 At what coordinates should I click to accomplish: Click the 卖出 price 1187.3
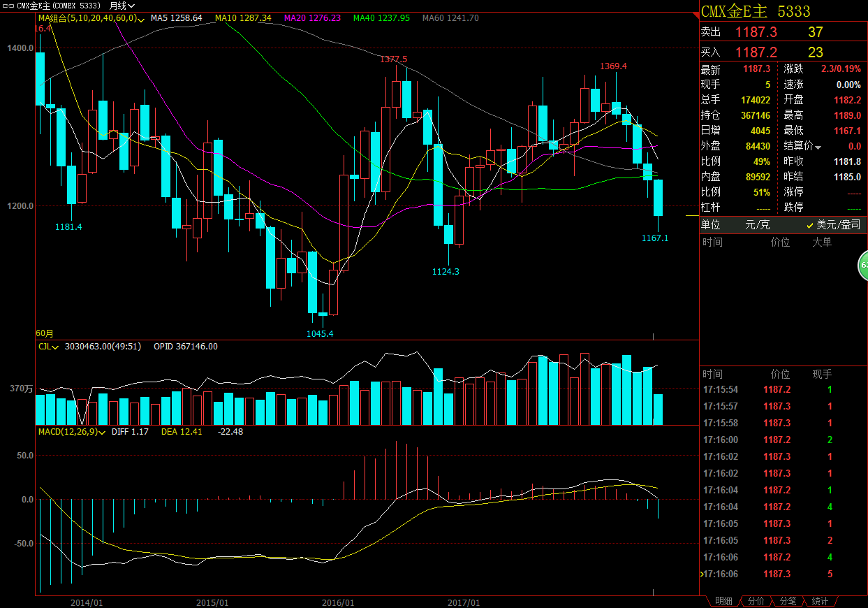[756, 32]
